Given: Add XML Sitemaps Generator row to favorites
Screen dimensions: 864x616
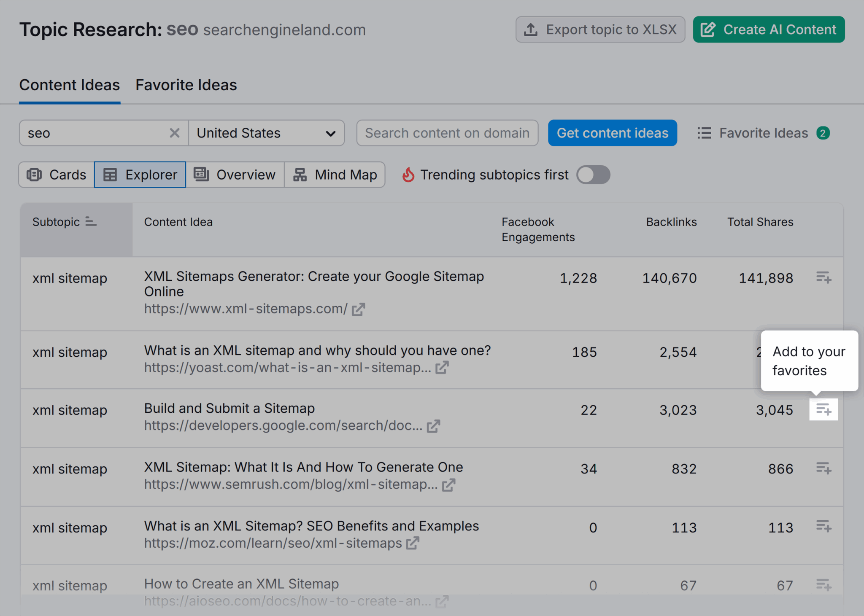Looking at the screenshot, I should point(823,278).
